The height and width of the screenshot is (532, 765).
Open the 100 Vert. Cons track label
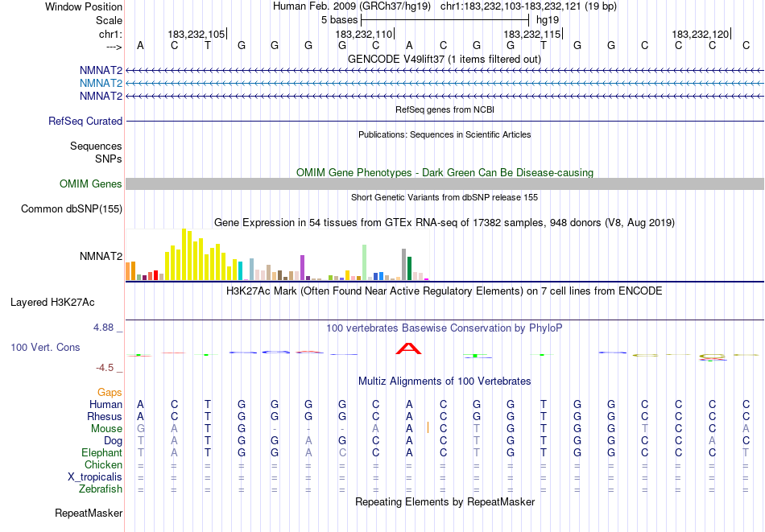45,347
